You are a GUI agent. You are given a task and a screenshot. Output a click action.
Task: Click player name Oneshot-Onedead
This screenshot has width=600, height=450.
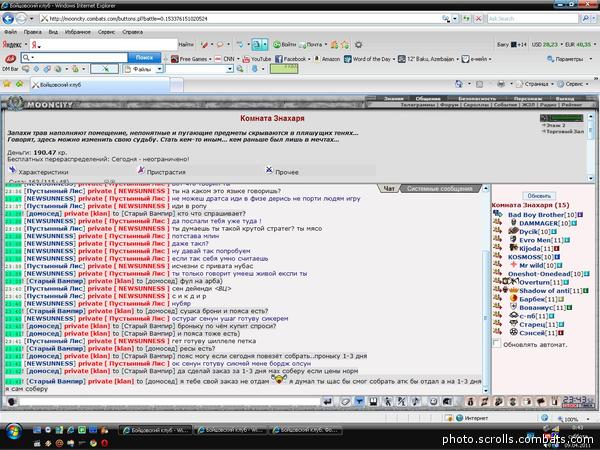[x=539, y=274]
